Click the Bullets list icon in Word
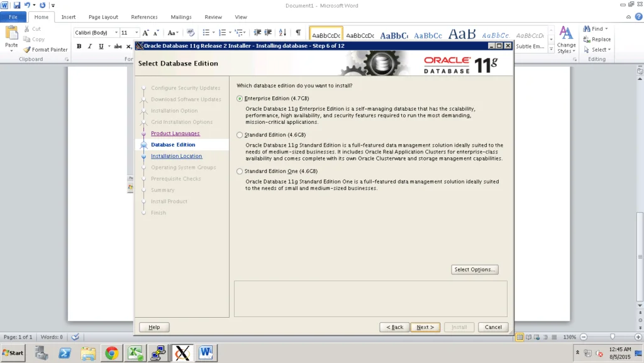644x363 pixels. pyautogui.click(x=206, y=33)
